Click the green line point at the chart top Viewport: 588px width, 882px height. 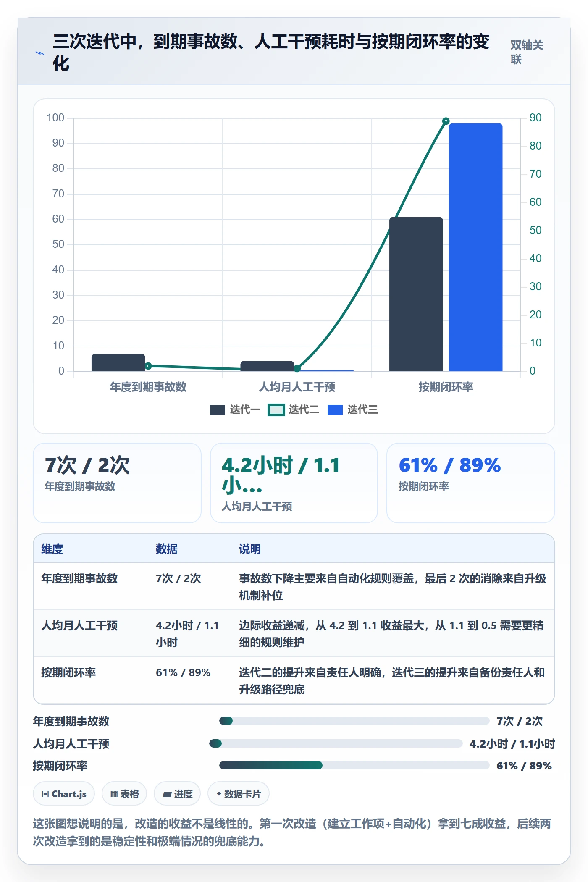446,121
